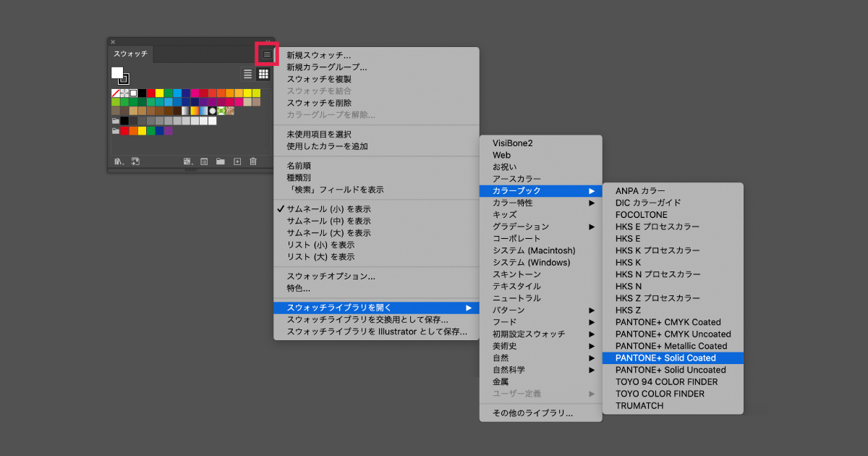Choose 新規スウォッチ... from panel menu
Viewport: 868px width, 456px height.
coord(376,55)
